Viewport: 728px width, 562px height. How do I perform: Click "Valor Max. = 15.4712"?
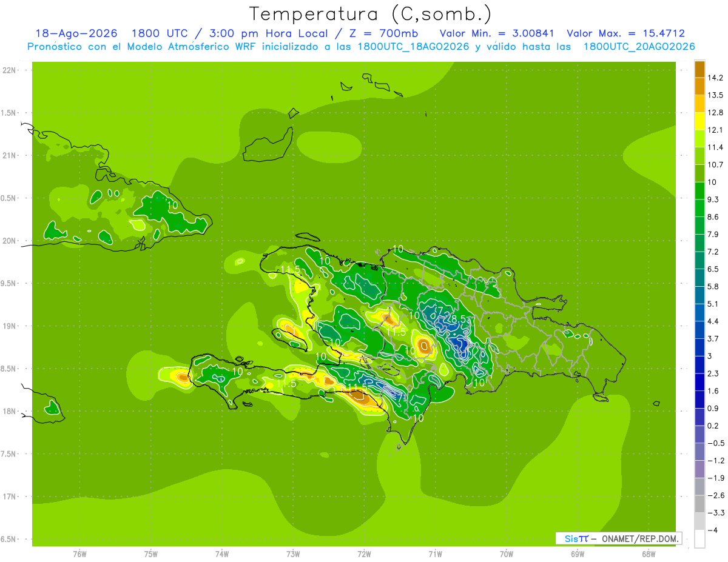[625, 33]
